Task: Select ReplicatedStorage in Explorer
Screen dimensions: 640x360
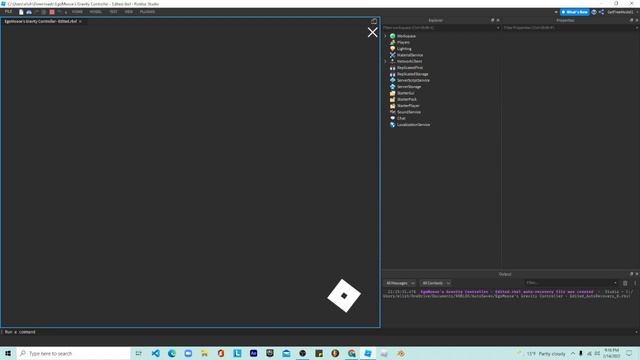Action: 412,74
